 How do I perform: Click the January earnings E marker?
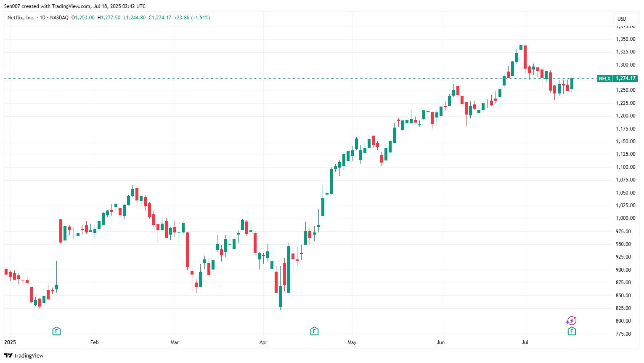(56, 331)
